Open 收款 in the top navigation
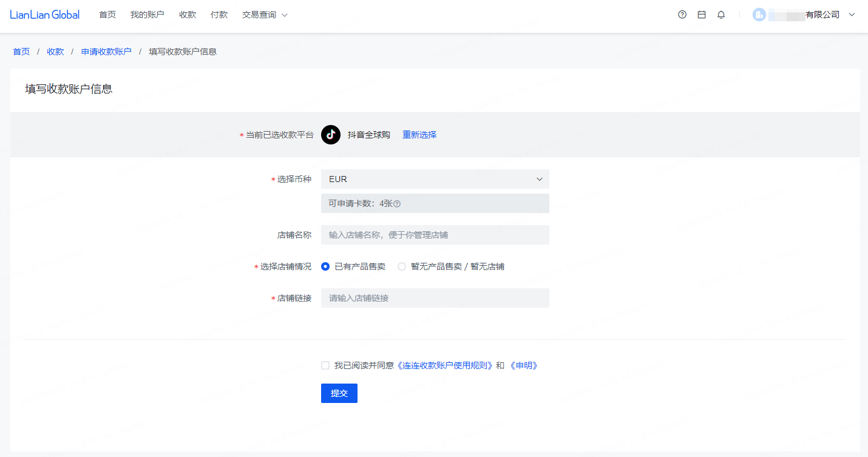This screenshot has height=457, width=868. [x=188, y=15]
